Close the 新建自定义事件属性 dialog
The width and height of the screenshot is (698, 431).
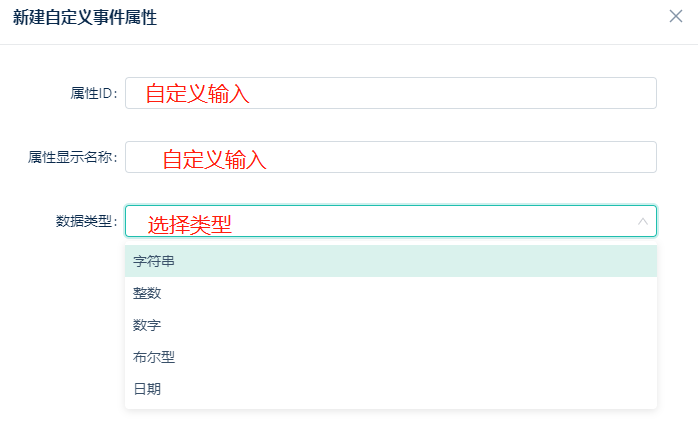(676, 16)
